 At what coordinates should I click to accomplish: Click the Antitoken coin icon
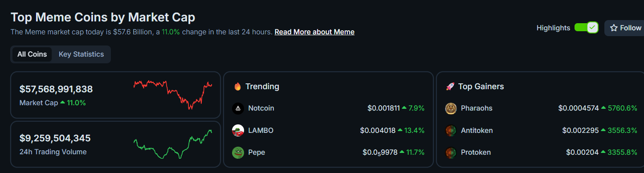point(451,131)
